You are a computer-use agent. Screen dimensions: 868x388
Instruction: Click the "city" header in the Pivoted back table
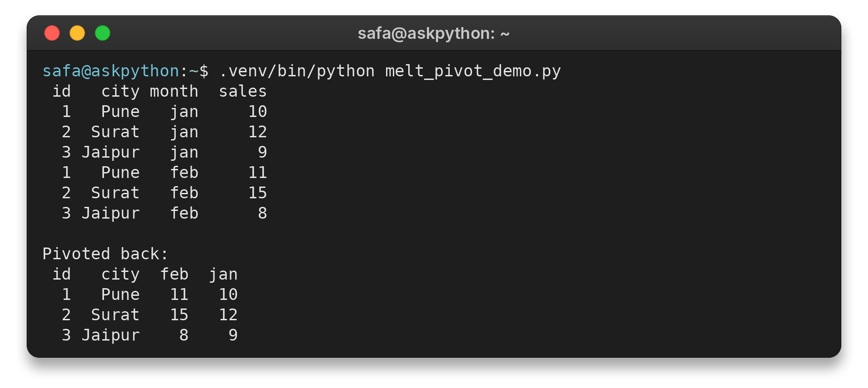click(120, 274)
